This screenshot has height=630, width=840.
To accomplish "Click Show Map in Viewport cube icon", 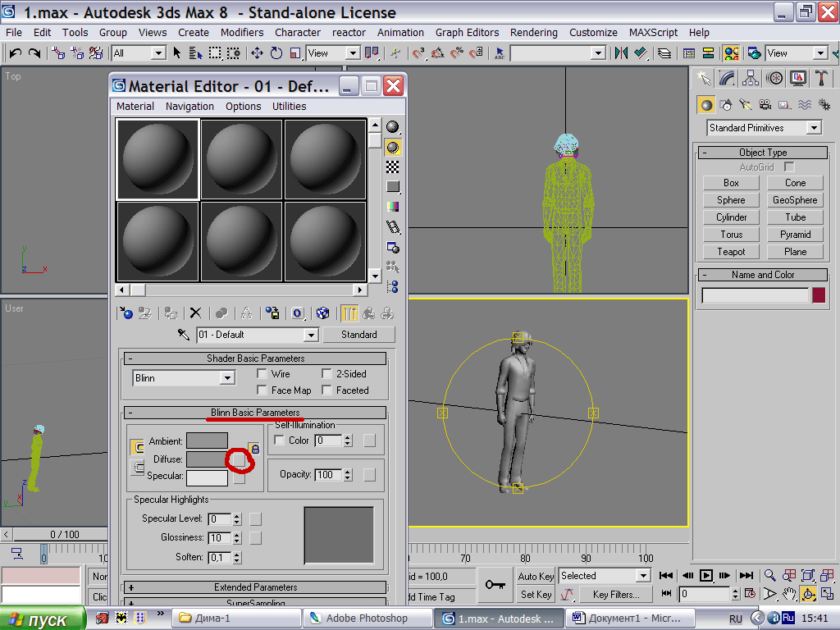I will [322, 313].
